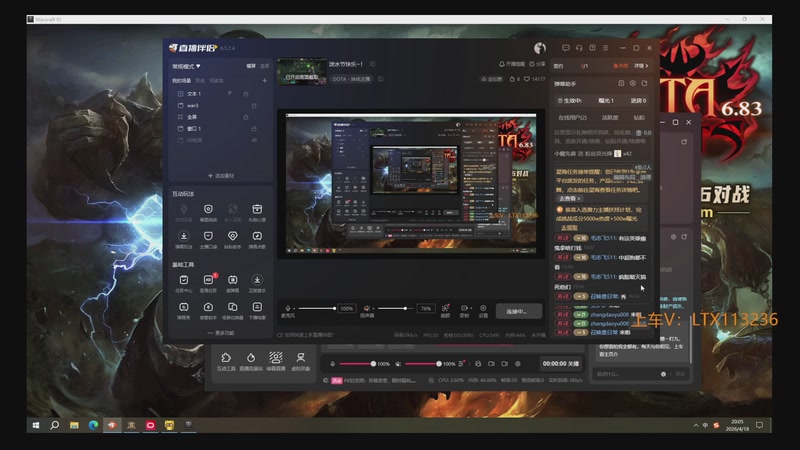This screenshot has height=450, width=800.
Task: Open the messages icon in title bar
Action: click(x=566, y=48)
